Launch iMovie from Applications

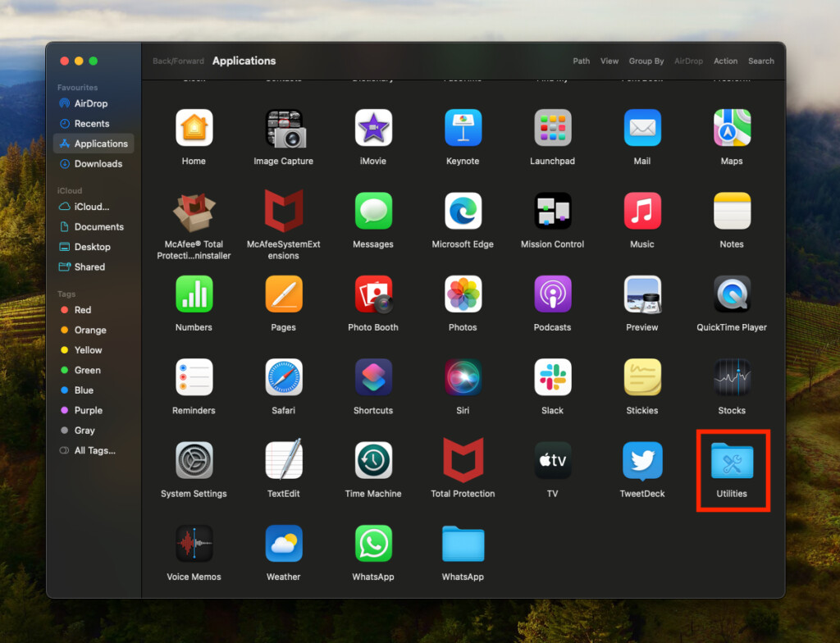click(x=373, y=128)
